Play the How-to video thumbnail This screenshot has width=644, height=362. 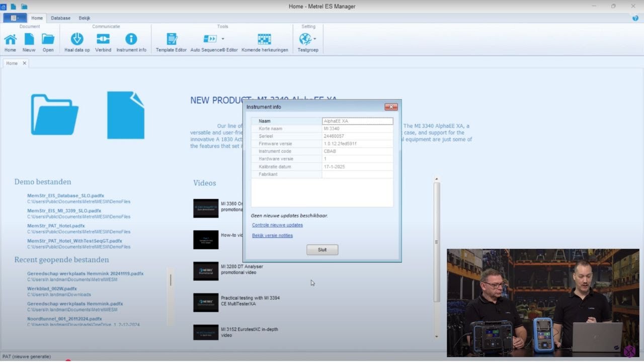206,240
